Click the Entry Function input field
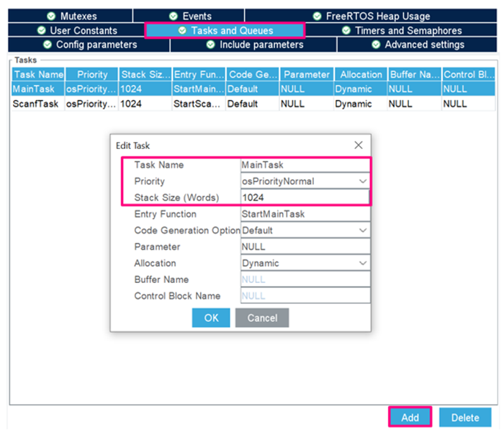This screenshot has height=435, width=504. click(304, 214)
